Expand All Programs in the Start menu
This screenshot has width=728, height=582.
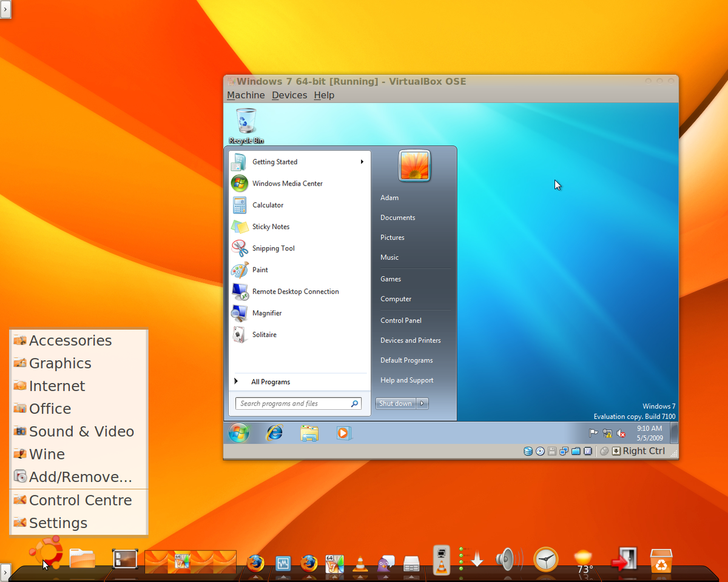tap(270, 382)
